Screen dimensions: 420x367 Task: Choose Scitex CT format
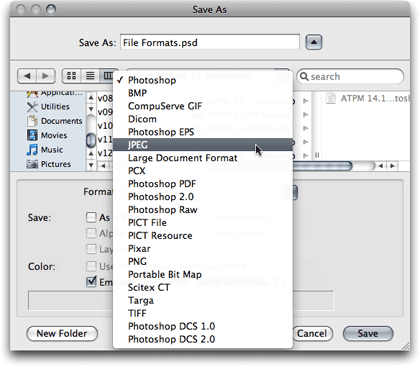click(203, 287)
